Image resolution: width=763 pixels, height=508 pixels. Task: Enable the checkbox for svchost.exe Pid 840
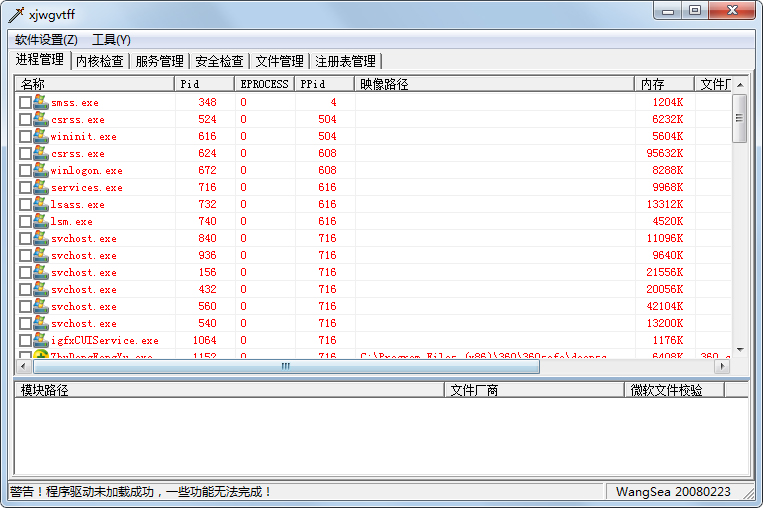click(26, 239)
